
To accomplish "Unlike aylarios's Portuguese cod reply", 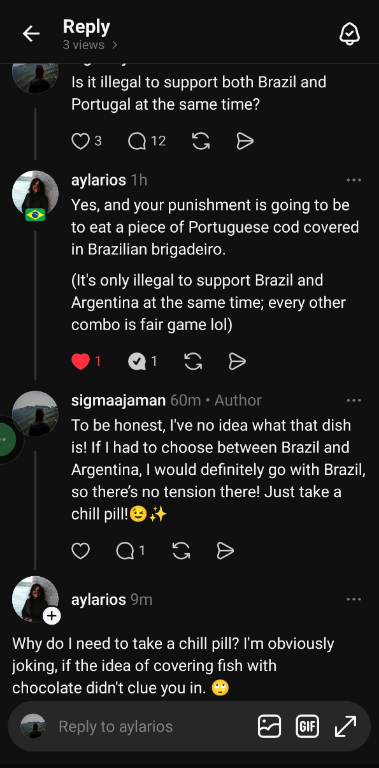I will [x=80, y=362].
